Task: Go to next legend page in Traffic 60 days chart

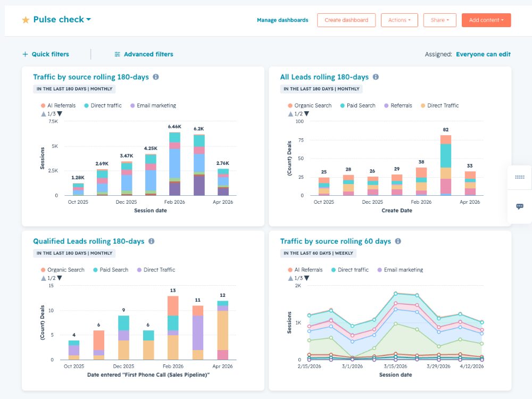Action: click(x=307, y=278)
